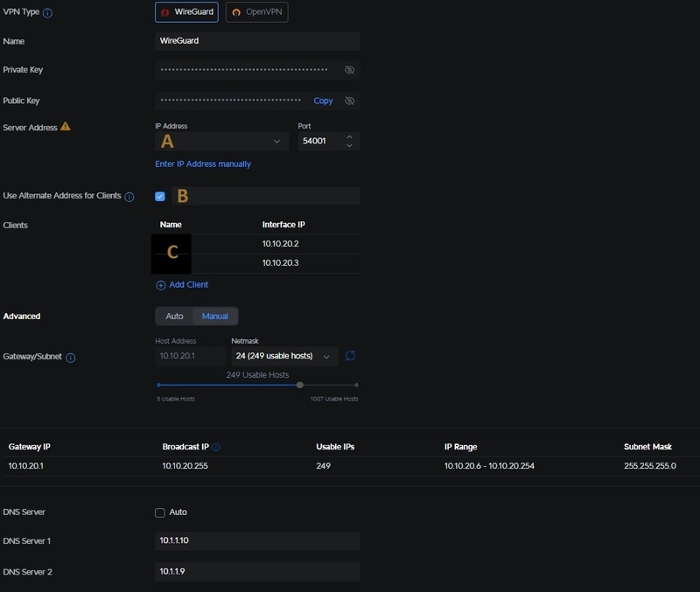Click the usable hosts slider handle

tap(300, 385)
